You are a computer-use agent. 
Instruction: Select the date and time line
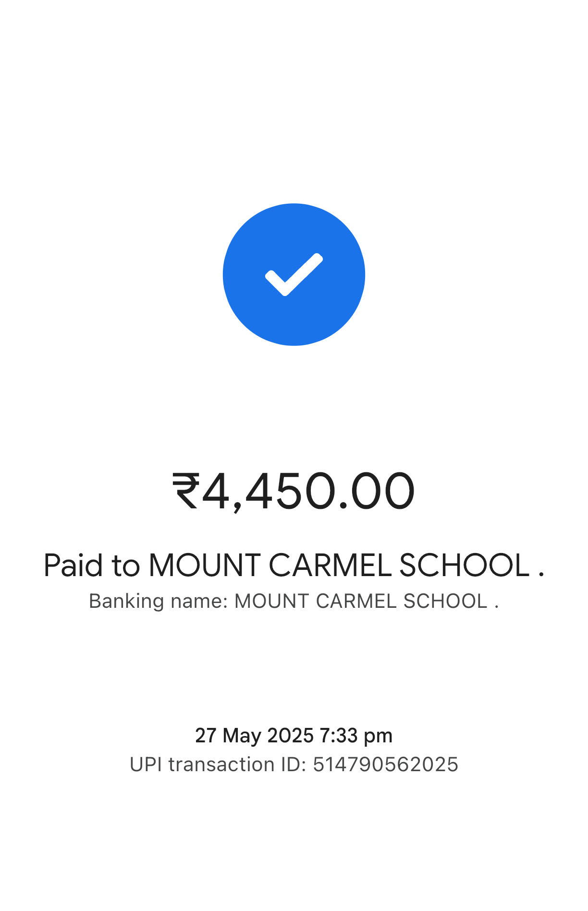click(294, 736)
